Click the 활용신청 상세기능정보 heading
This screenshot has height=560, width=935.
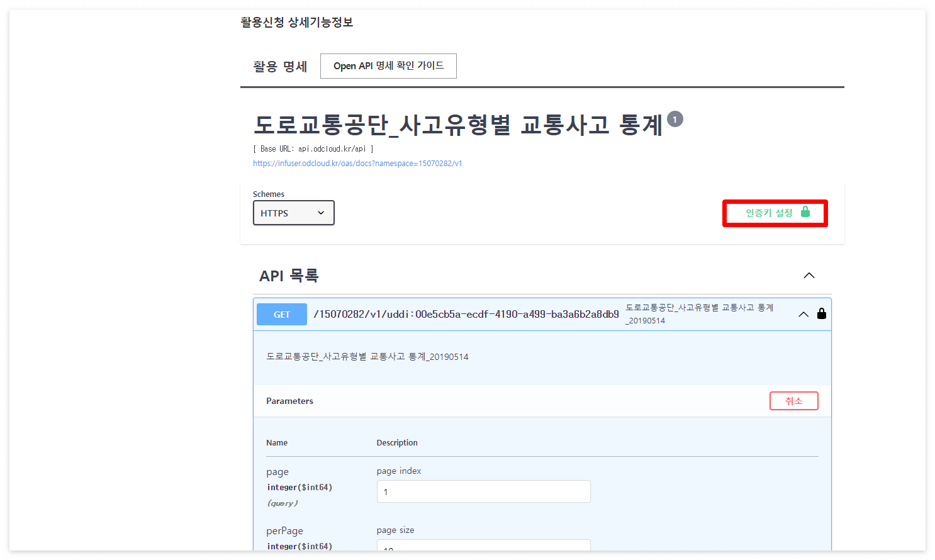[x=297, y=23]
